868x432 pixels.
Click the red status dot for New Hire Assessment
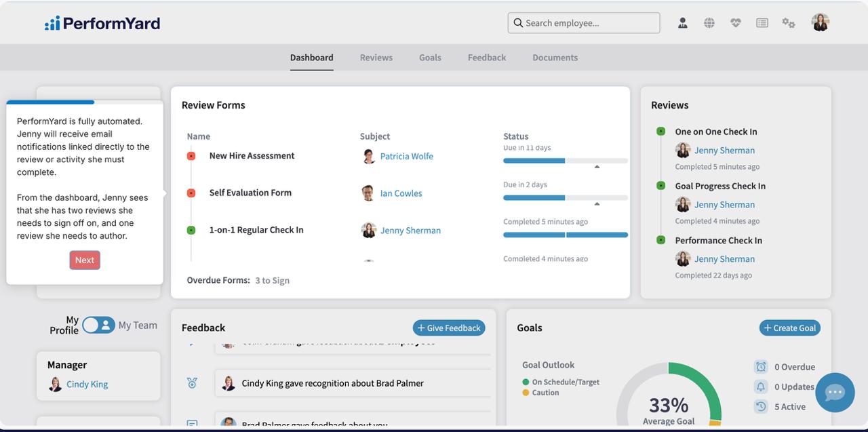point(191,156)
